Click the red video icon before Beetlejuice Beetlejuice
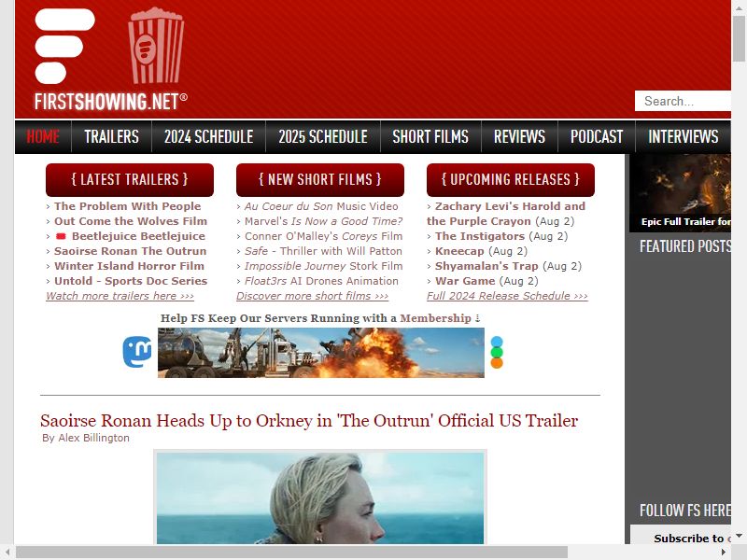 click(61, 236)
